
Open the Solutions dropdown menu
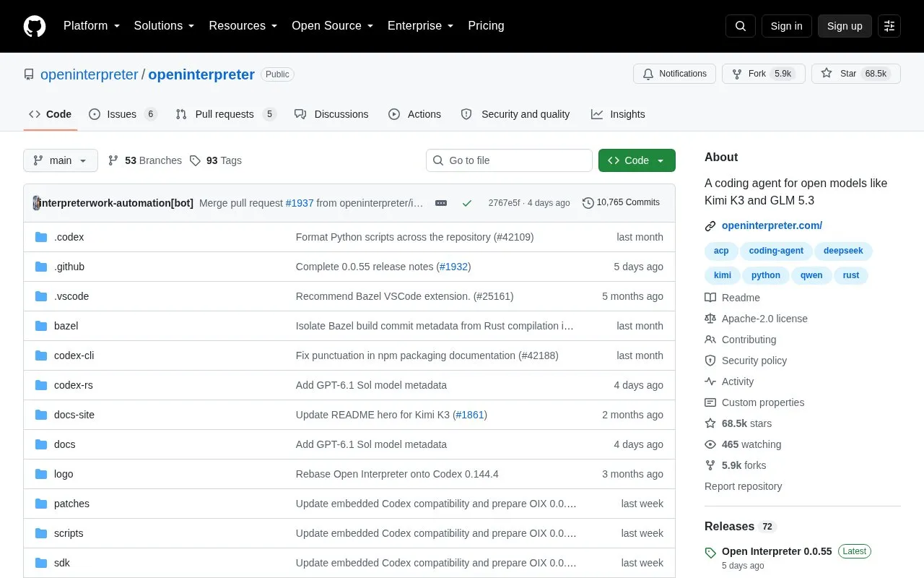click(164, 26)
